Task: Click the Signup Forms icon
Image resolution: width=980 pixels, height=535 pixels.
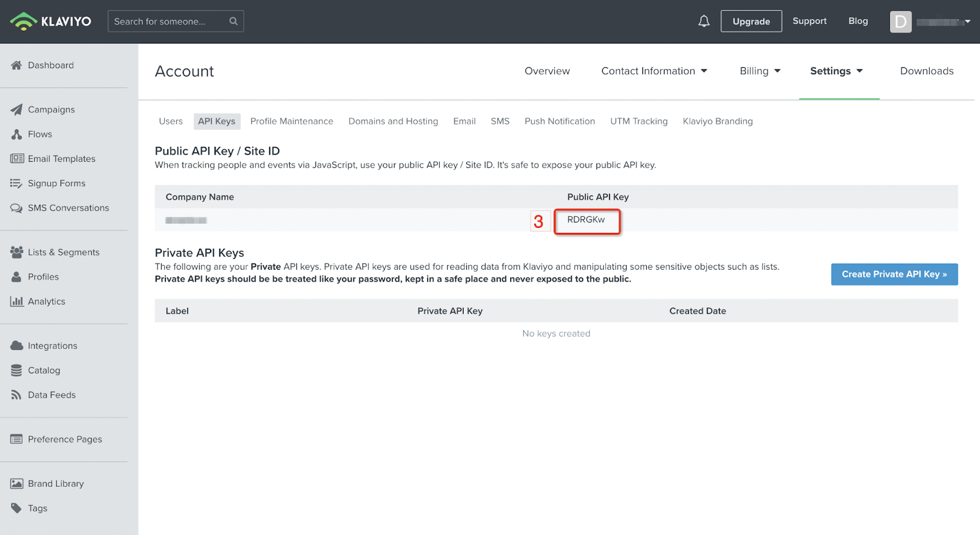Action: pyautogui.click(x=17, y=183)
